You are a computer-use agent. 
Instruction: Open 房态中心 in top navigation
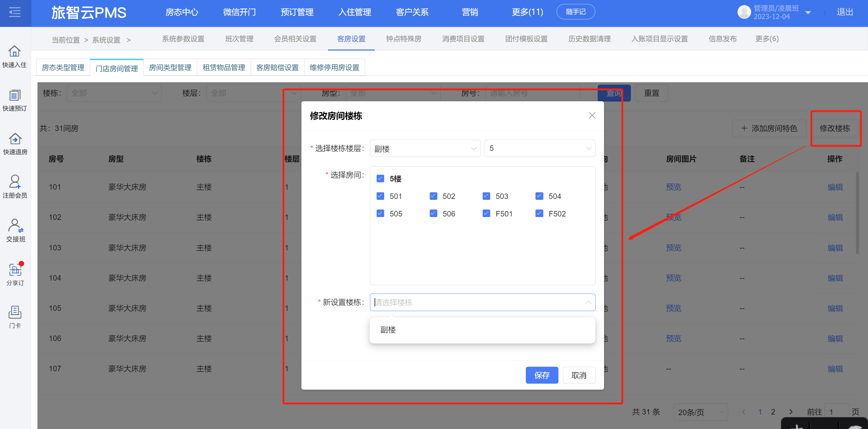coord(182,12)
